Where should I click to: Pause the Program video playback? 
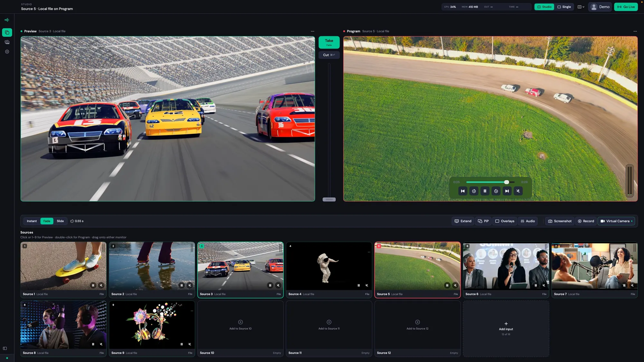(485, 191)
